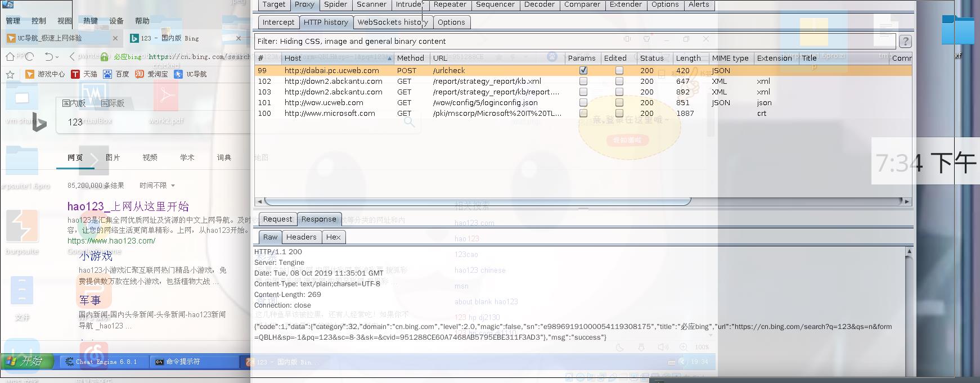Click the browser back chevron icon

click(72, 56)
